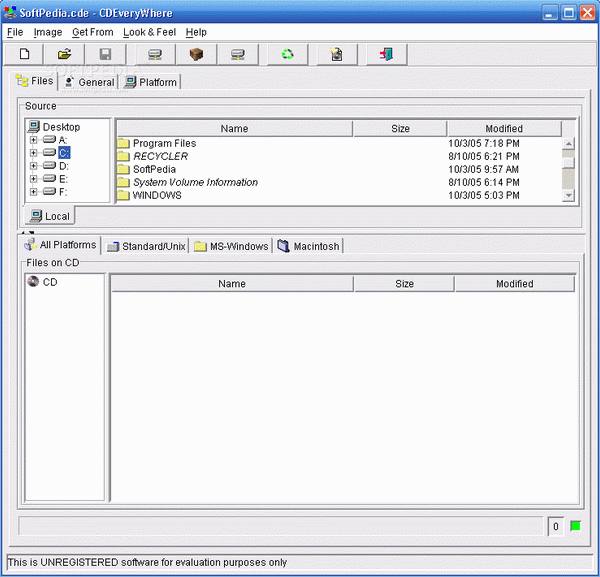
Task: Click the document clipboard toolbar icon
Action: pos(336,54)
